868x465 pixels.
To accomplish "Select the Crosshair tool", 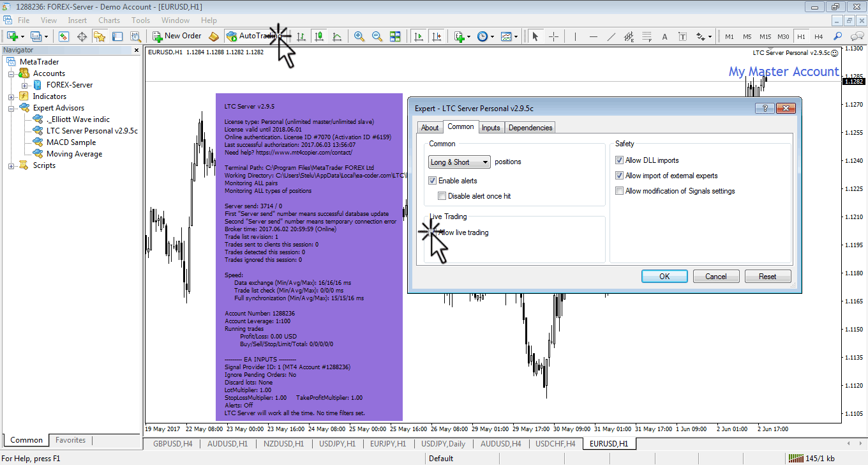I will click(553, 36).
